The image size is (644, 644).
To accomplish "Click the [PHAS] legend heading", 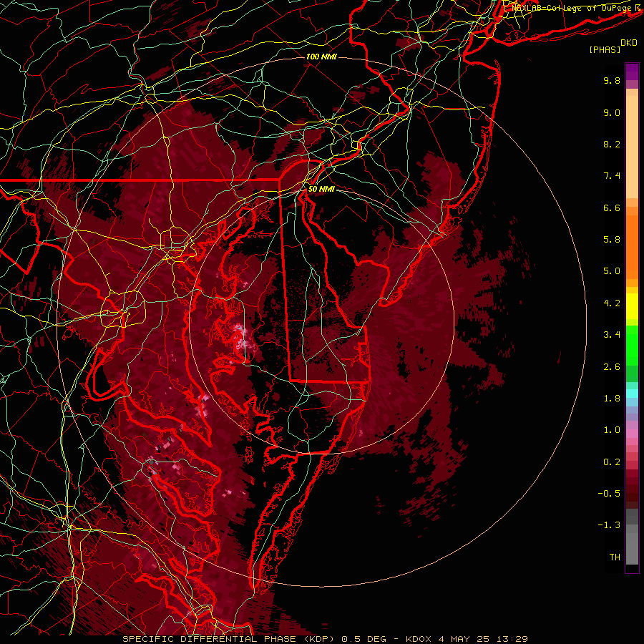I will click(605, 49).
